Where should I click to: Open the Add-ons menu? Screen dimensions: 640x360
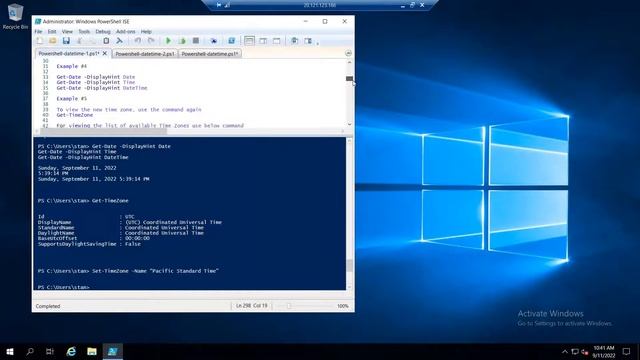(126, 31)
